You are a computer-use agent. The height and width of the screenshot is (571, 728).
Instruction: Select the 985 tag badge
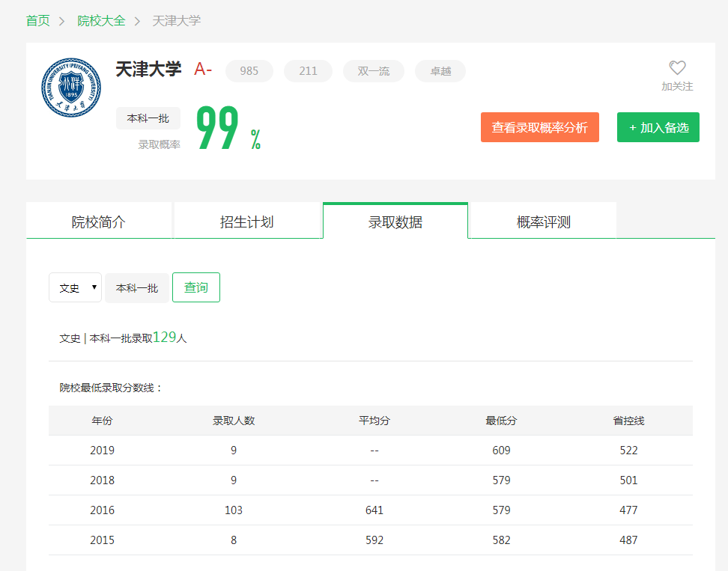tap(249, 71)
